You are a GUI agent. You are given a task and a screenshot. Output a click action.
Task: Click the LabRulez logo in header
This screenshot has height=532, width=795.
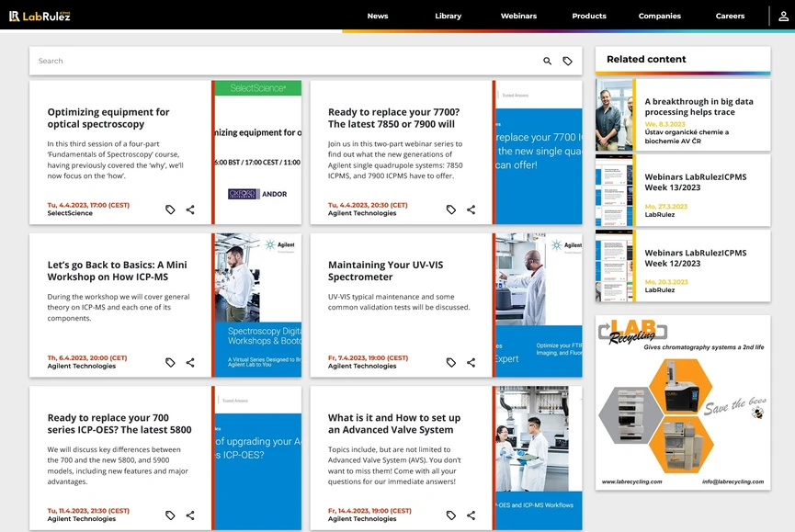pyautogui.click(x=40, y=17)
